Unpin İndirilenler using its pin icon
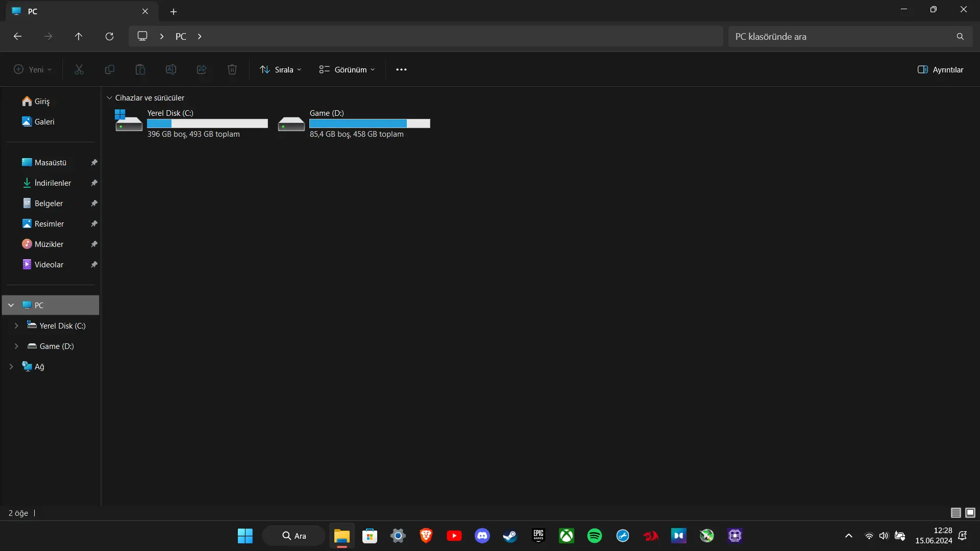 (x=94, y=183)
